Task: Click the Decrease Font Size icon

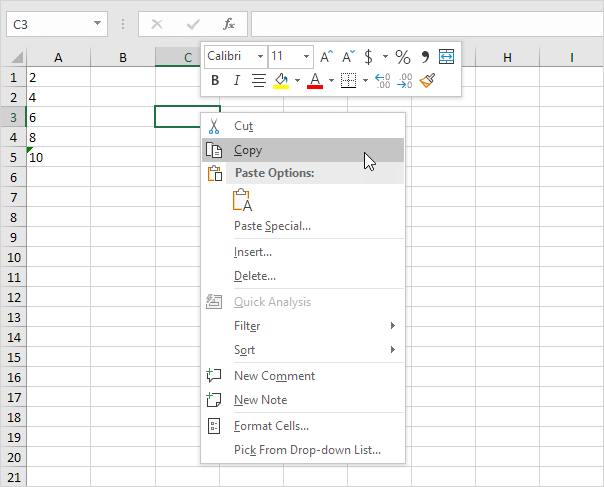Action: point(348,57)
